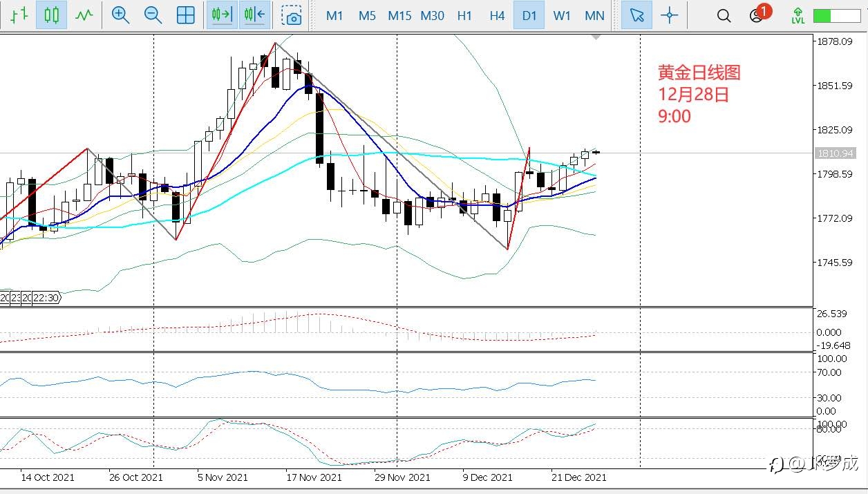The height and width of the screenshot is (494, 868).
Task: Zoom out of the chart
Action: [153, 15]
